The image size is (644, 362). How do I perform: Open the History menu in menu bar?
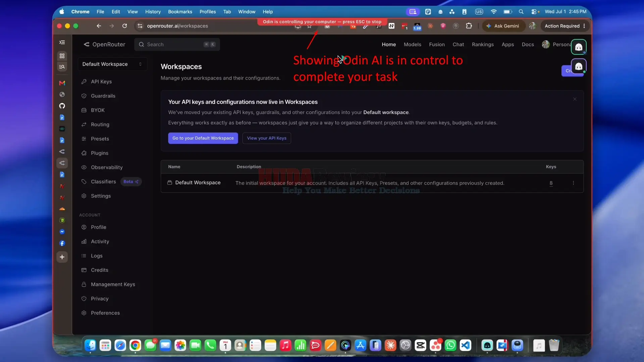point(153,11)
